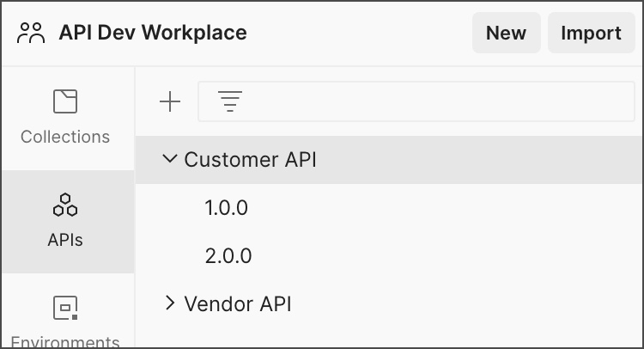This screenshot has width=644, height=349.
Task: Click the APIs hexagons icon
Action: [x=65, y=205]
